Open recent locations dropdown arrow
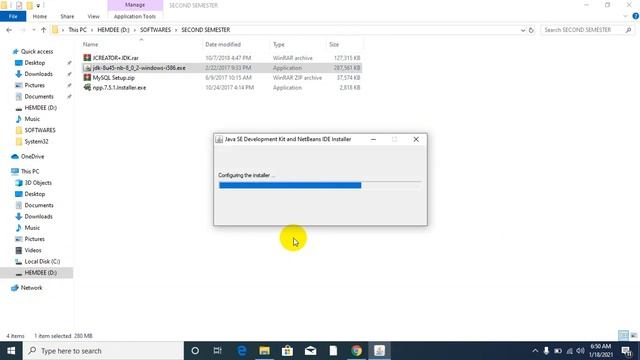Viewport: 640px width, 360px height. point(33,30)
